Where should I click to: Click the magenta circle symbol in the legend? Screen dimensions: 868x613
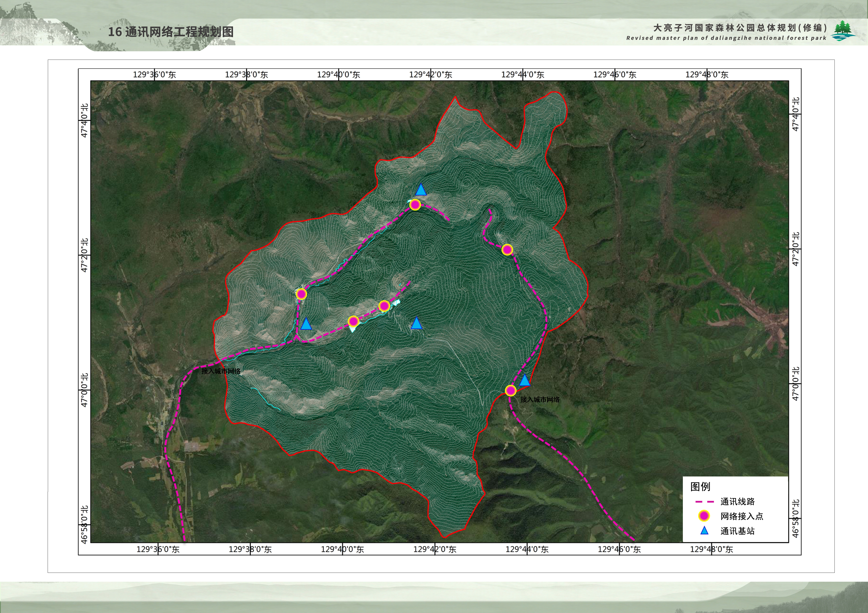point(704,516)
